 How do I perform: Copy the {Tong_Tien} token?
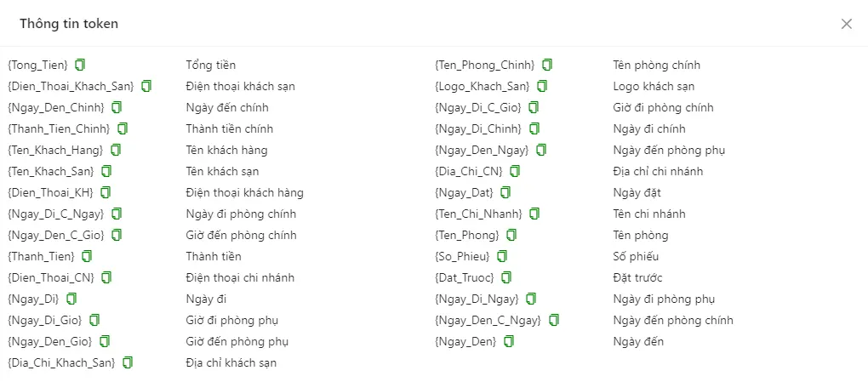(x=81, y=65)
